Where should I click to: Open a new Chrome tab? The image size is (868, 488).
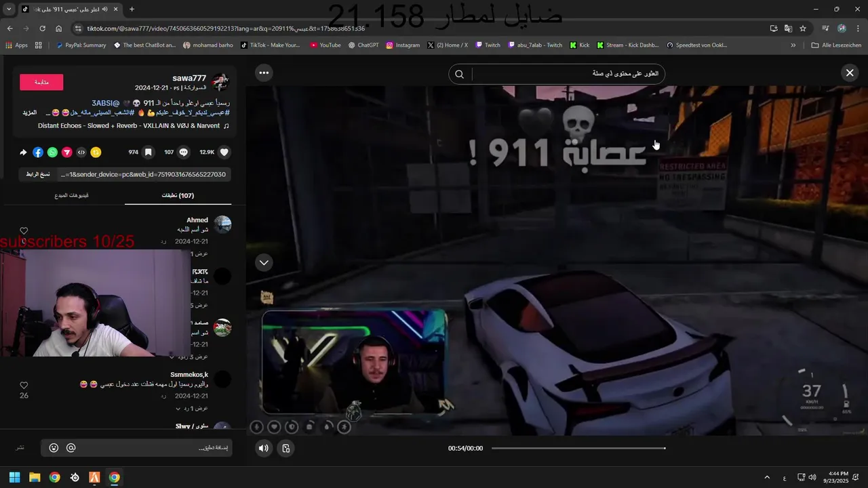[132, 9]
